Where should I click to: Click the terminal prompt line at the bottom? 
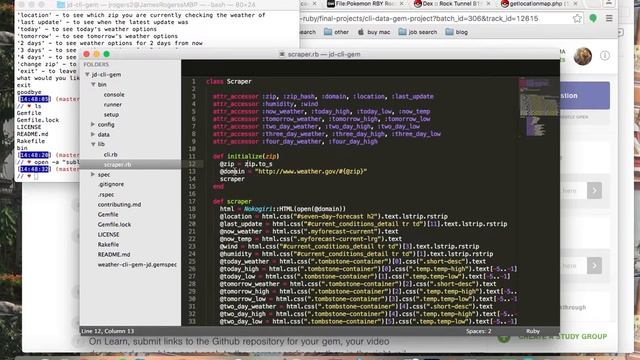(x=28, y=176)
